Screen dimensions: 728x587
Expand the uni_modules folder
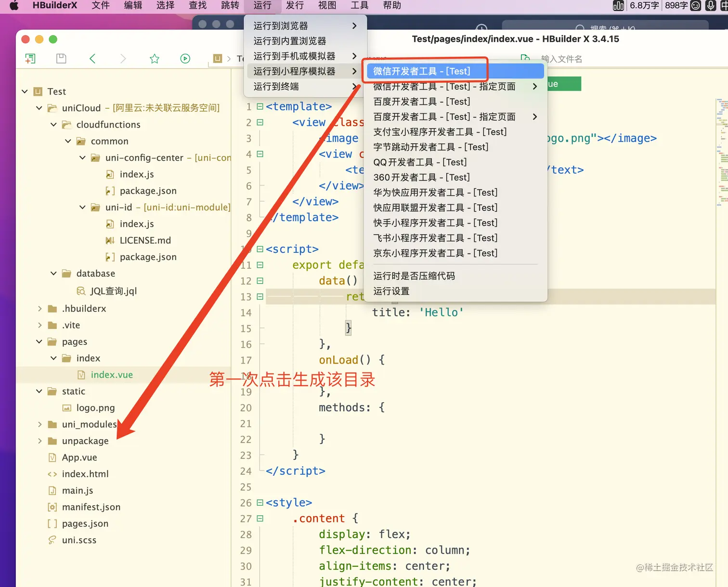tap(39, 425)
